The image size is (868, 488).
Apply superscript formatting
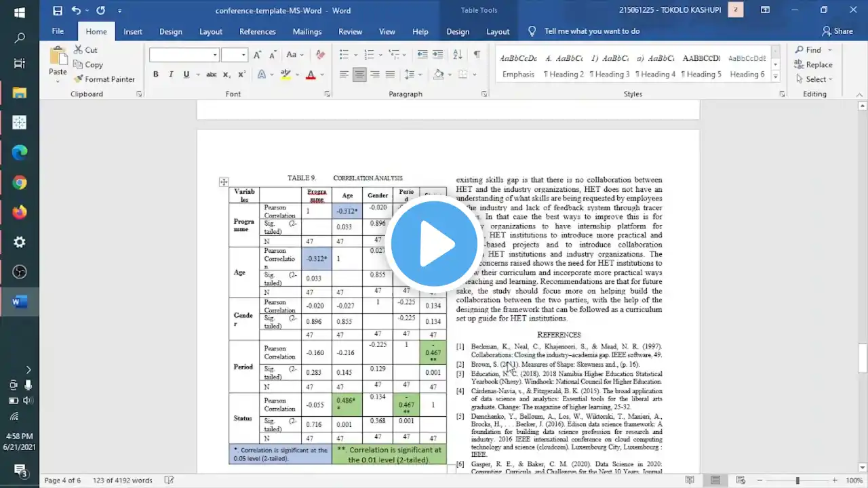click(x=242, y=75)
